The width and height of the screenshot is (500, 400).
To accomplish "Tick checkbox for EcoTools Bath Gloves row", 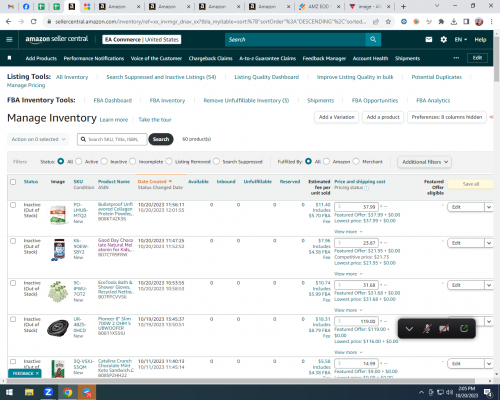I will pyautogui.click(x=13, y=283).
